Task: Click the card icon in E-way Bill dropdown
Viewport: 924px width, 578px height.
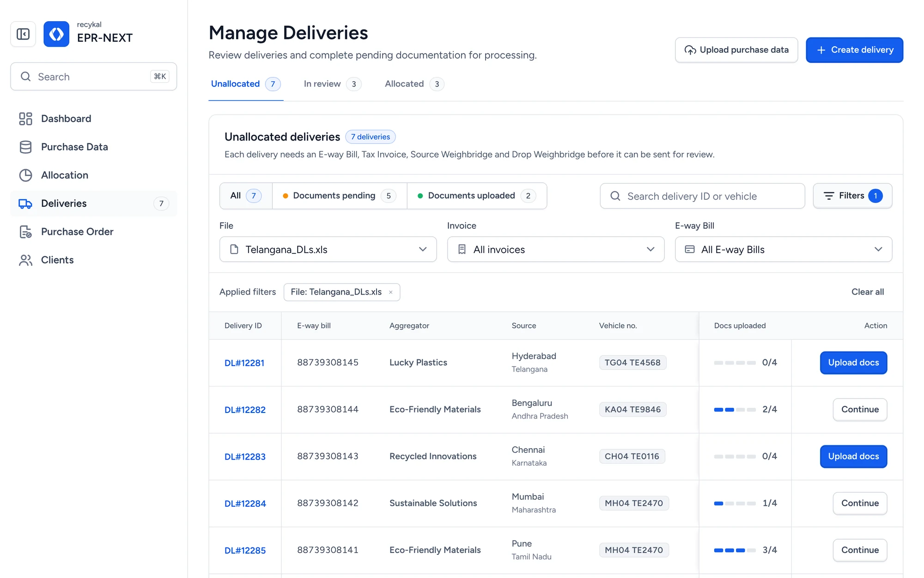Action: 689,249
